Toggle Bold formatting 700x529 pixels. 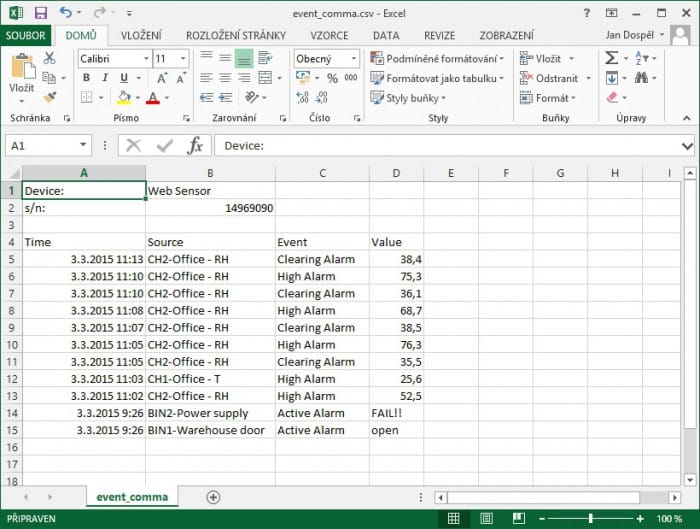coord(86,78)
